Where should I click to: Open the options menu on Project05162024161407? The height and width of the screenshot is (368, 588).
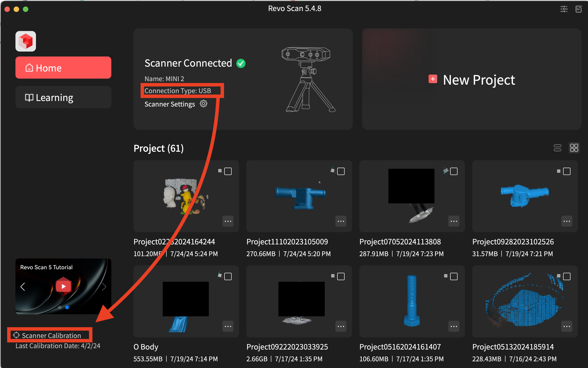pos(454,326)
